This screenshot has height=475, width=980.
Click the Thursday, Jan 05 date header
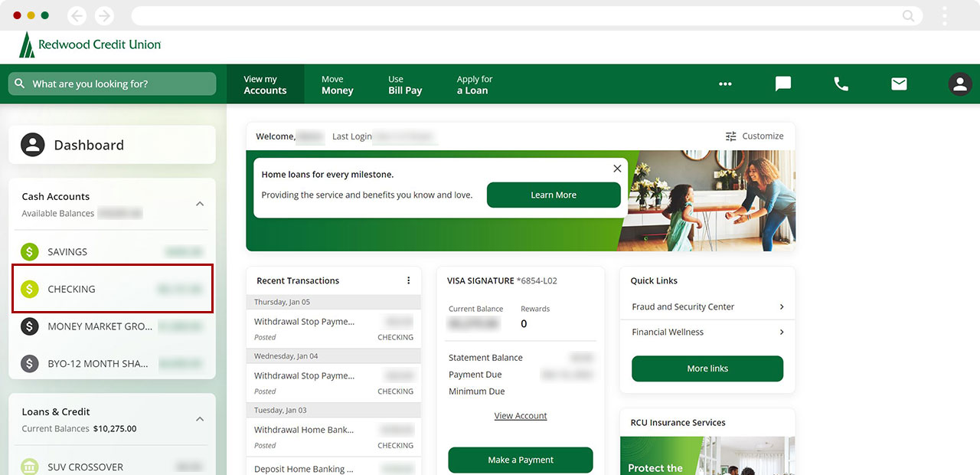tap(334, 302)
